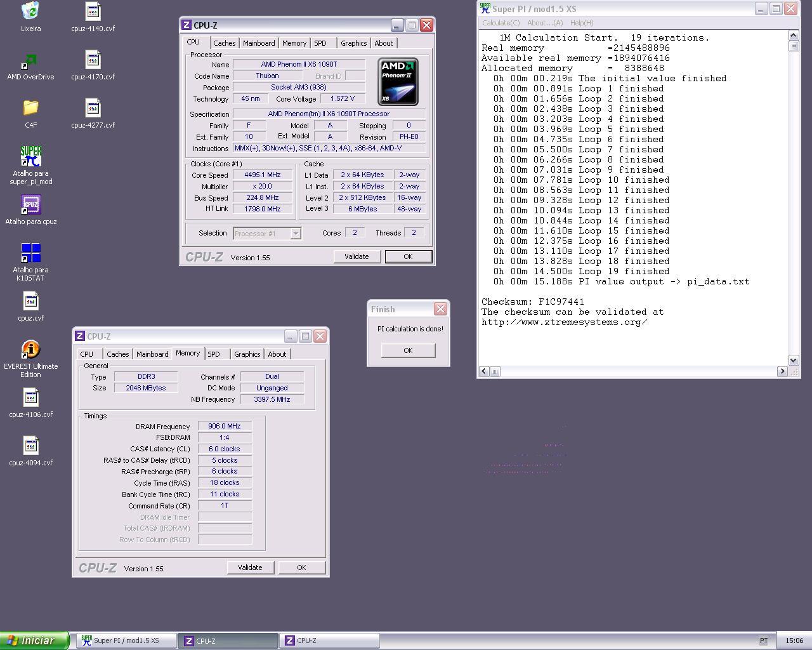Activate first CPU-Z taskbar button
Viewport: 812px width, 650px height.
click(x=228, y=640)
